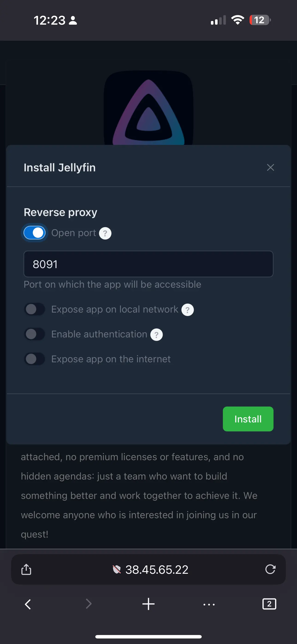Viewport: 297px width, 644px height.
Task: Show help for Expose app on local network
Action: (x=187, y=310)
